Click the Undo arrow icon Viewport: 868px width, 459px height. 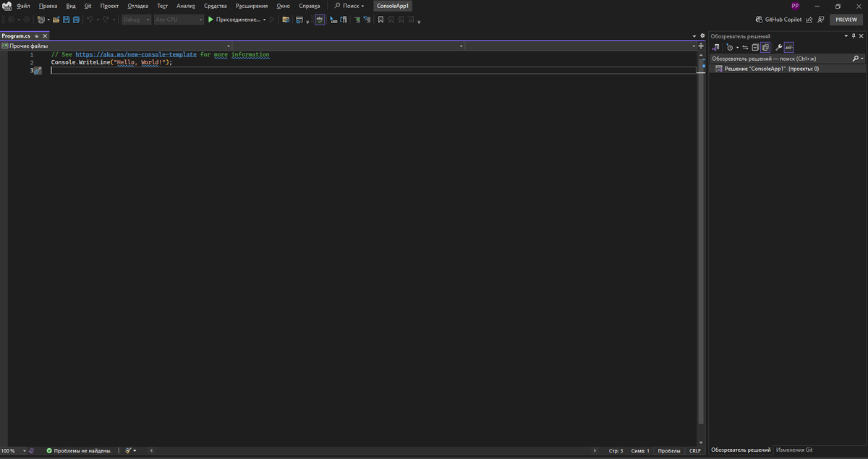click(x=90, y=20)
